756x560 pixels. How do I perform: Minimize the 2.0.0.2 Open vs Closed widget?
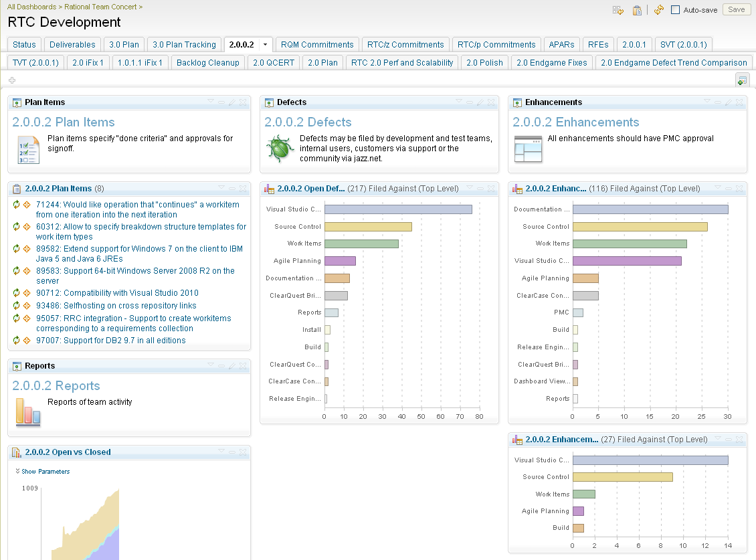click(232, 452)
